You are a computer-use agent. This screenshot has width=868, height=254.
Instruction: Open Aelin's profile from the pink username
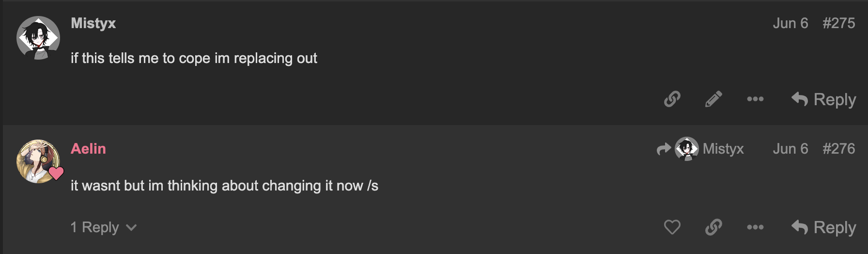(x=88, y=148)
